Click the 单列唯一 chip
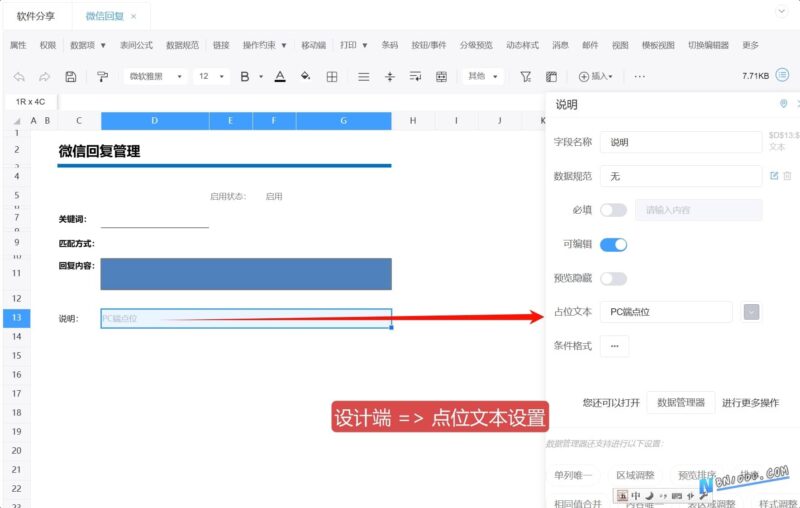Viewport: 800px width, 508px height. click(573, 475)
